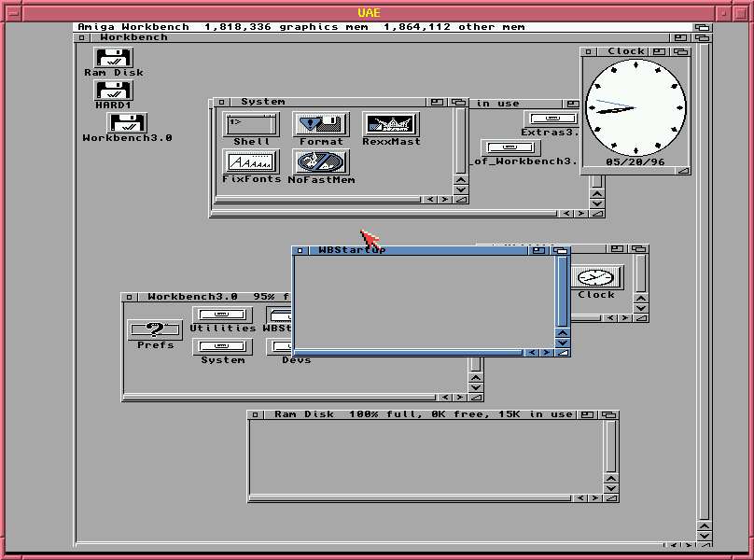Click the right arrow in the WBStartup window
Screen dimensions: 754x560
pyautogui.click(x=546, y=353)
